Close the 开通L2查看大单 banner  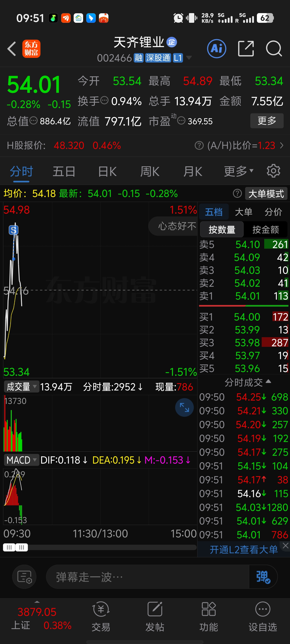click(285, 546)
